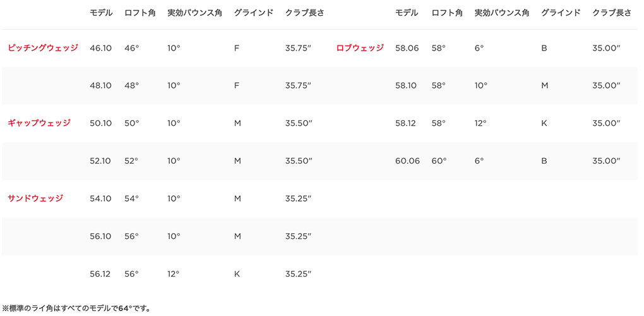The image size is (644, 316).
Task: Click right table クラブ長さ column header
Action: (612, 13)
